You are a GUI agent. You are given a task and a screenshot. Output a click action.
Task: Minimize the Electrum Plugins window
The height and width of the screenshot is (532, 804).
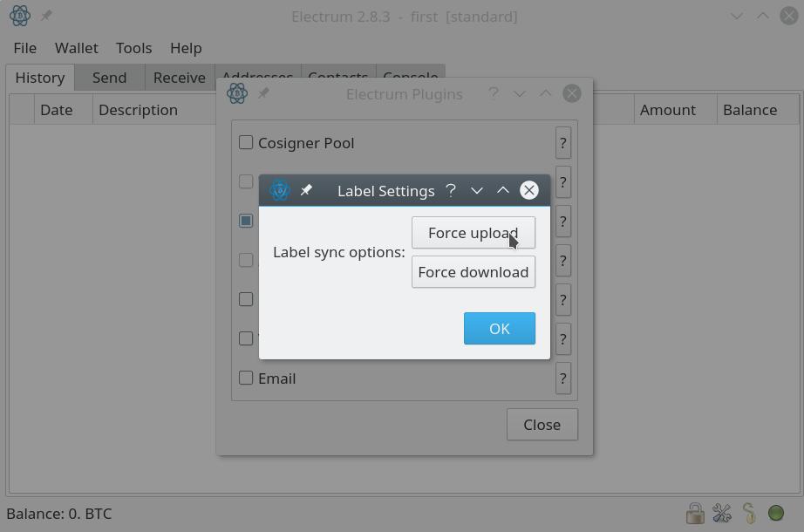coord(519,93)
